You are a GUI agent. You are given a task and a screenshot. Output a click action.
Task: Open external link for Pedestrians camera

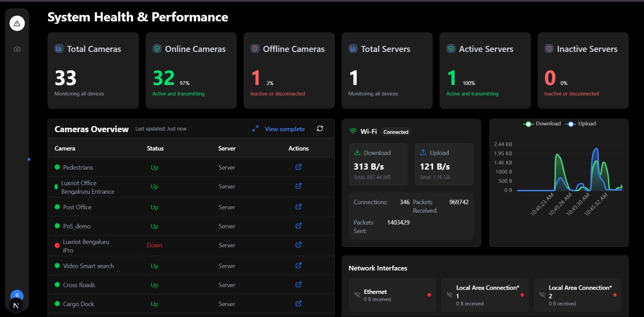298,167
